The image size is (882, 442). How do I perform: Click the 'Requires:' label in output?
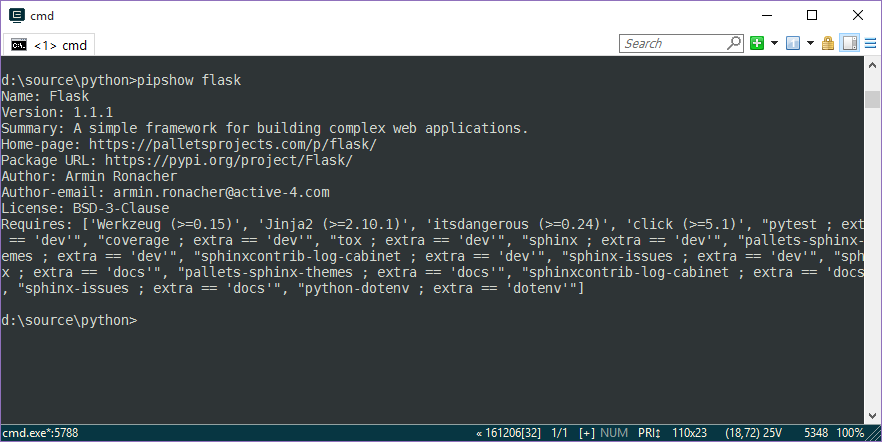pos(37,224)
